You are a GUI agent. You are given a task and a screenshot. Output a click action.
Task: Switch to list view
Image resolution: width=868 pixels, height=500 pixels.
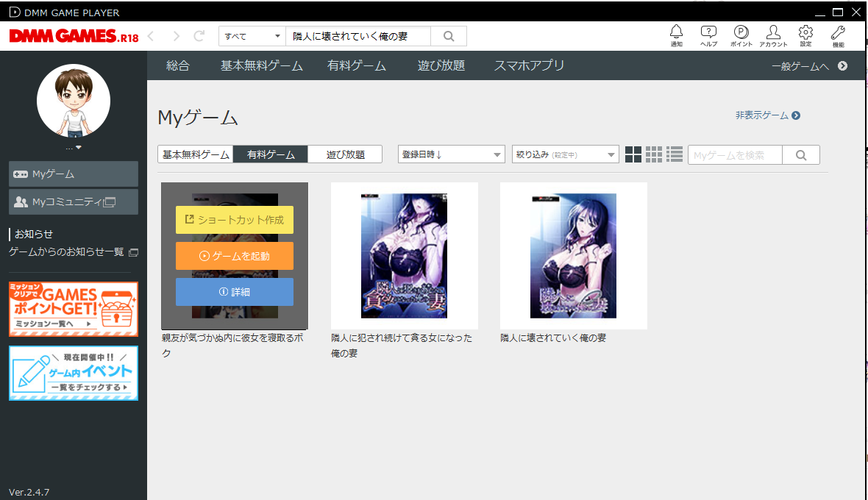tap(675, 155)
